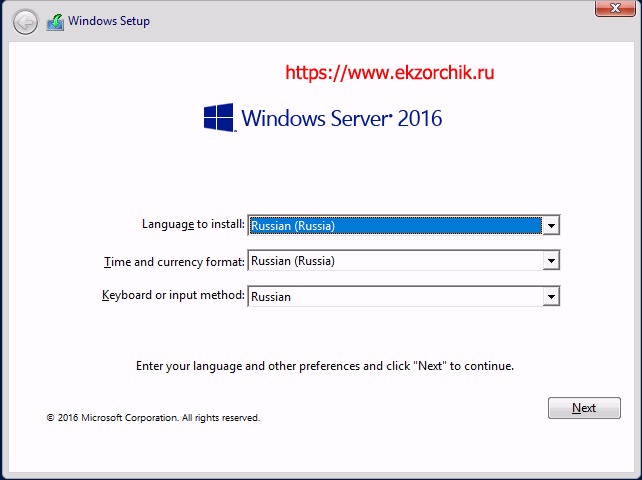Click the "Language to install:" label
642x480 pixels.
[x=193, y=224]
